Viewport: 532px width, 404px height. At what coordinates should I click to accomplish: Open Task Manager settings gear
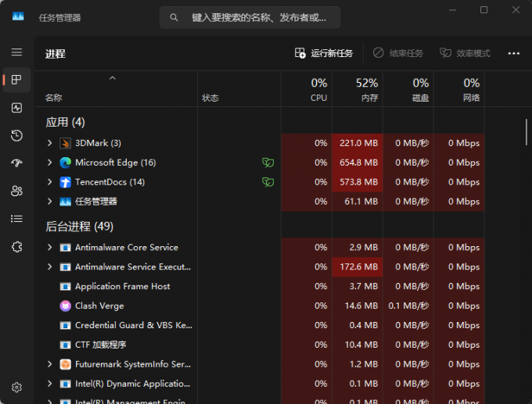tap(16, 387)
